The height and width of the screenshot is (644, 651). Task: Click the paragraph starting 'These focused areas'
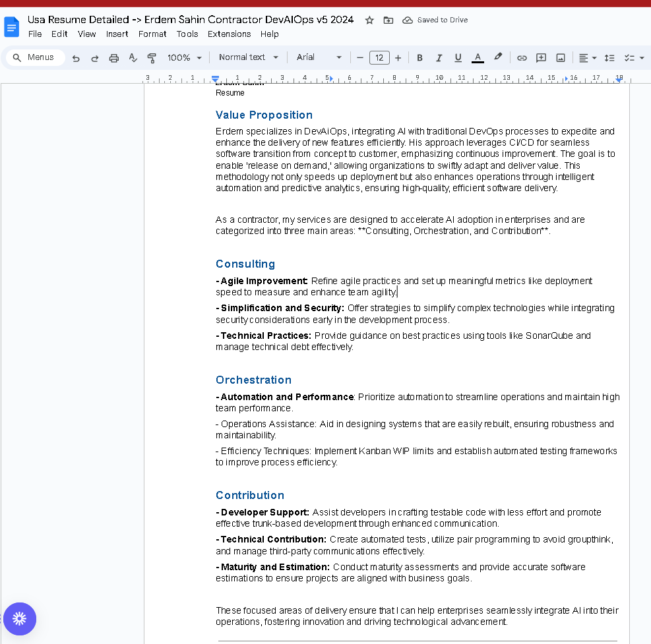click(x=417, y=616)
